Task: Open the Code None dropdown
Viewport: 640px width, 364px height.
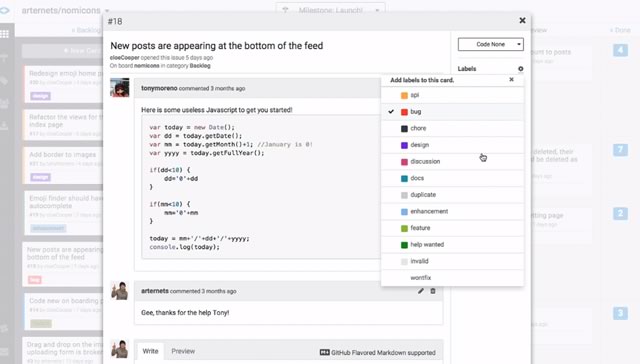Action: (x=491, y=44)
